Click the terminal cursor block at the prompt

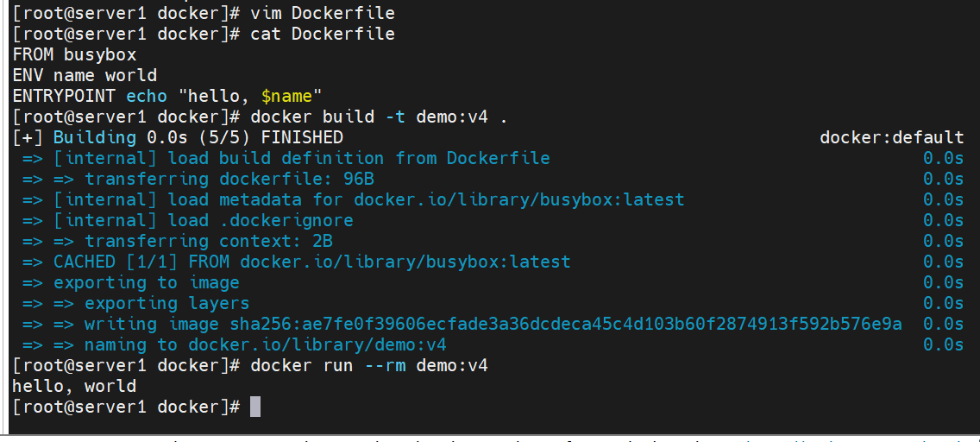pyautogui.click(x=255, y=407)
